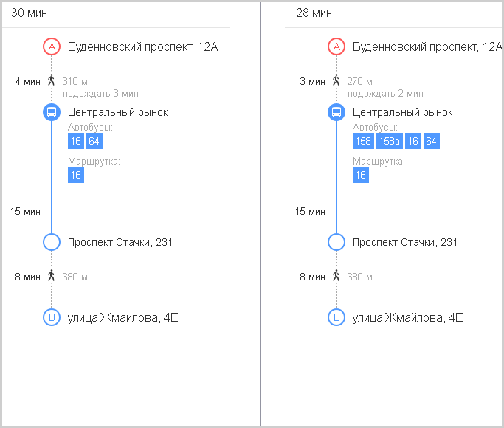504x428 pixels.
Task: Open Центральный рынок stop in the 30 мин route
Action: click(x=117, y=112)
